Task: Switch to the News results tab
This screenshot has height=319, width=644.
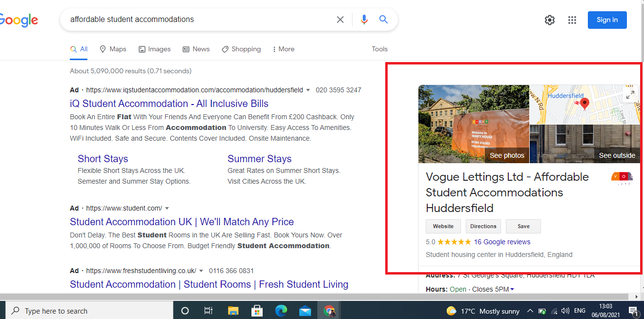Action: tap(196, 49)
